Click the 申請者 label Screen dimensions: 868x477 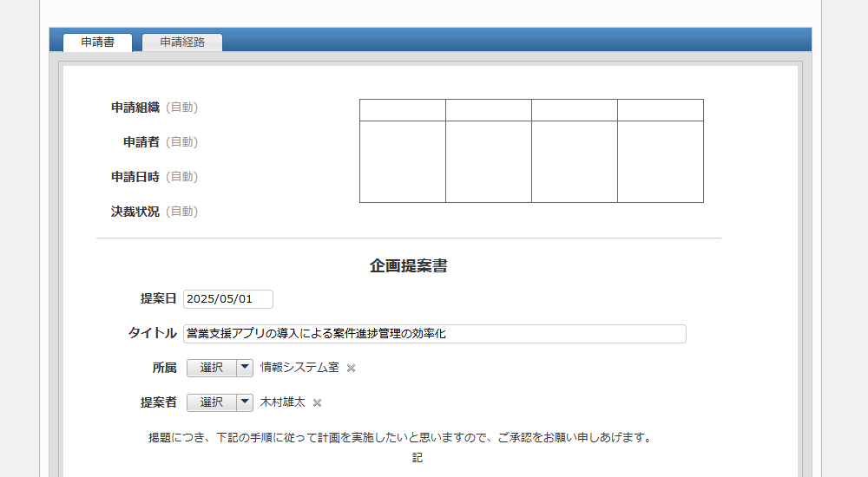click(x=141, y=142)
